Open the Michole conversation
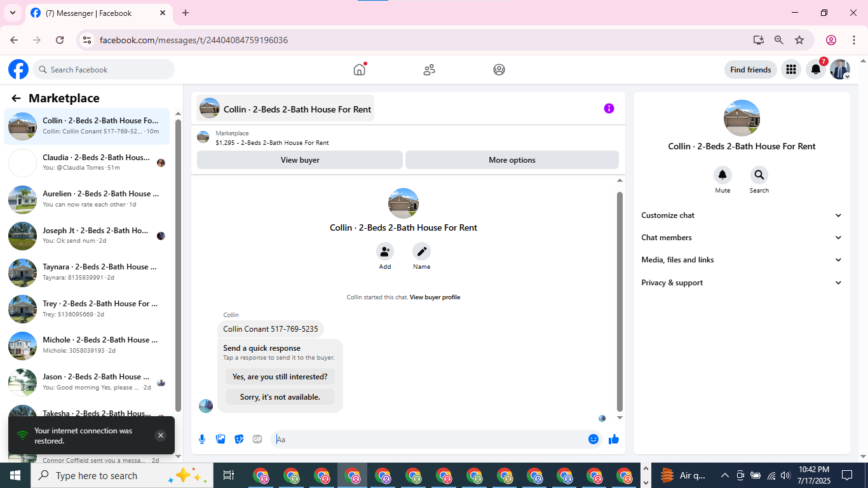This screenshot has width=868, height=488. tap(87, 346)
